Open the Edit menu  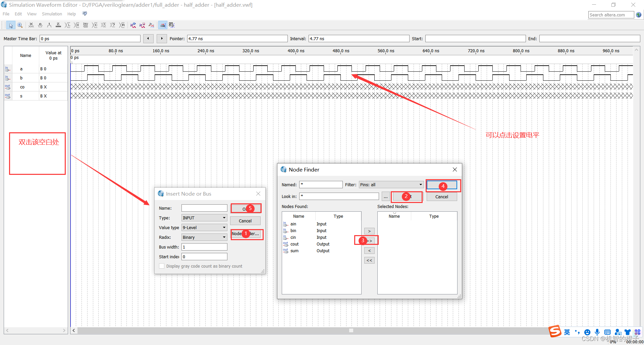[x=18, y=14]
